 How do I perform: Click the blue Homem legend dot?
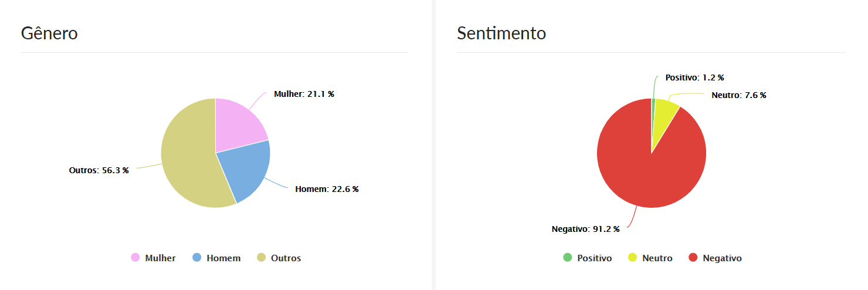pos(197,258)
